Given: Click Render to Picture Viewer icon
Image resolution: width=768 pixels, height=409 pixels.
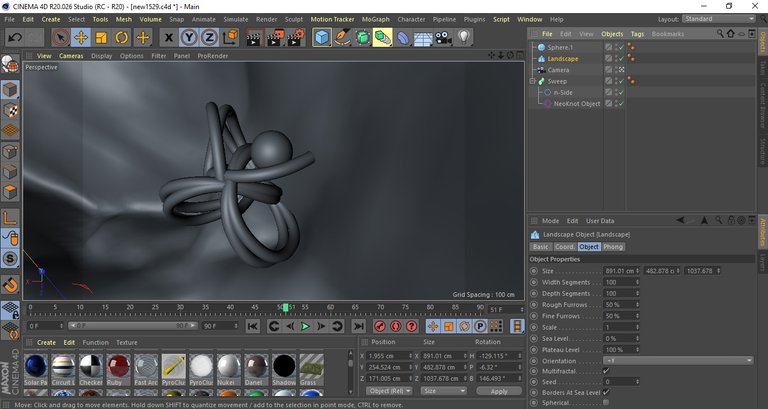Looking at the screenshot, I should (x=271, y=37).
